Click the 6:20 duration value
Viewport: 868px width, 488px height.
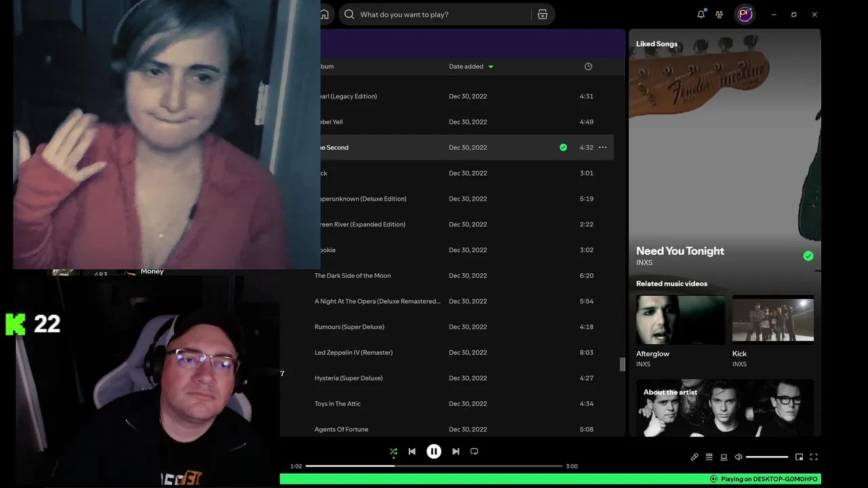[587, 276]
